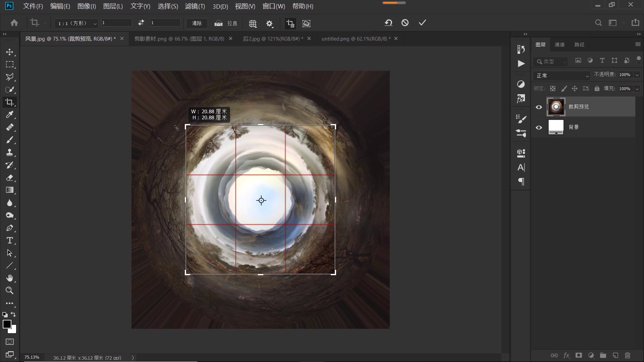
Task: Expand the opacity 100% dropdown arrow
Action: (x=637, y=75)
